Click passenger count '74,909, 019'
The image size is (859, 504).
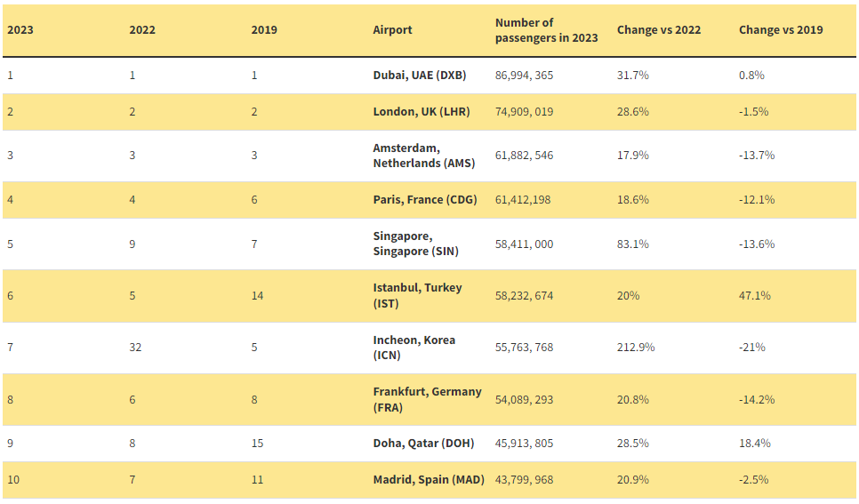coord(525,112)
